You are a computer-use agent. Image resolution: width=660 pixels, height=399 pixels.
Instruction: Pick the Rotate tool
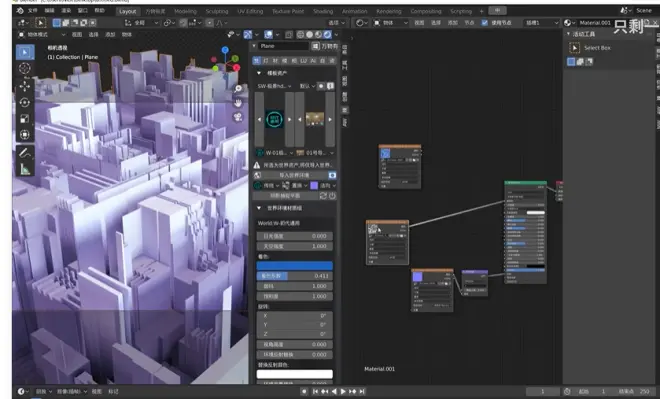[25, 102]
